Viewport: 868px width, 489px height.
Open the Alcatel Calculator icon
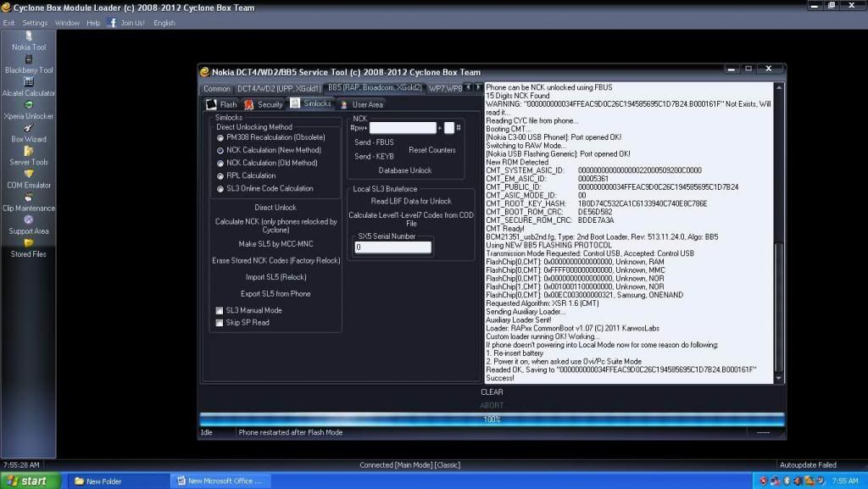pos(29,82)
